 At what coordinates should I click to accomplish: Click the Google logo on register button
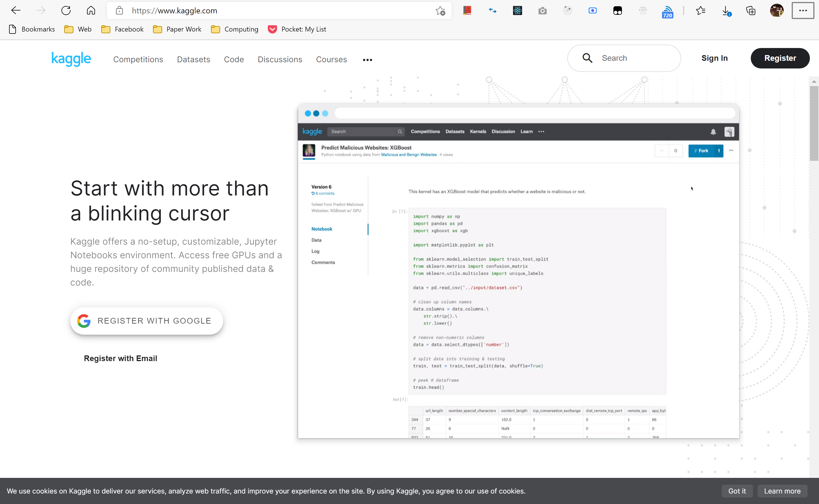[84, 321]
